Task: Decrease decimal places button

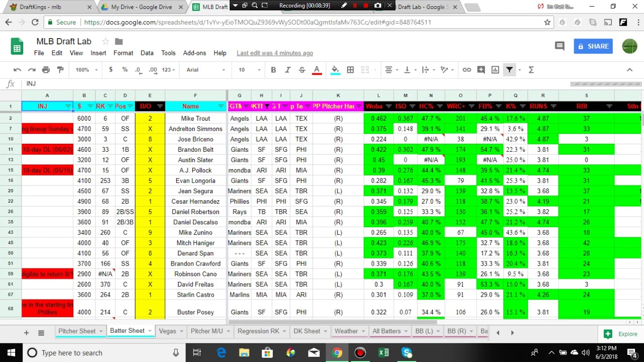Action: pyautogui.click(x=138, y=70)
